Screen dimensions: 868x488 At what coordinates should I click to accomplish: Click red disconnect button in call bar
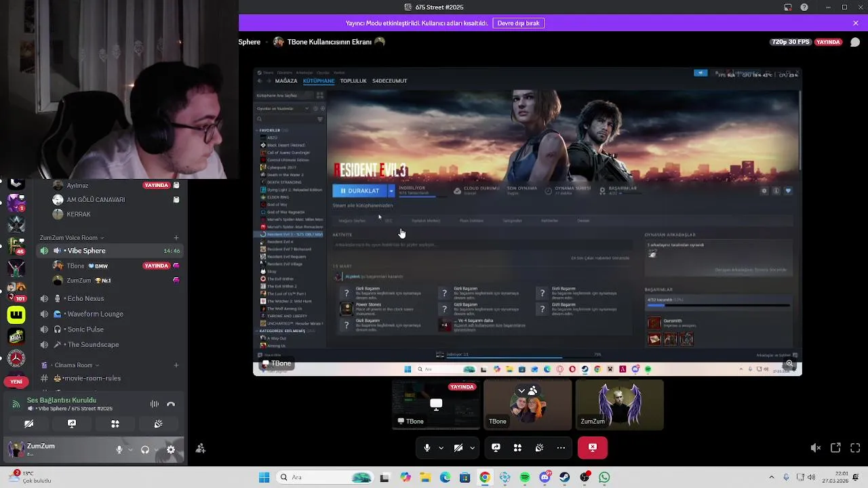pos(593,447)
